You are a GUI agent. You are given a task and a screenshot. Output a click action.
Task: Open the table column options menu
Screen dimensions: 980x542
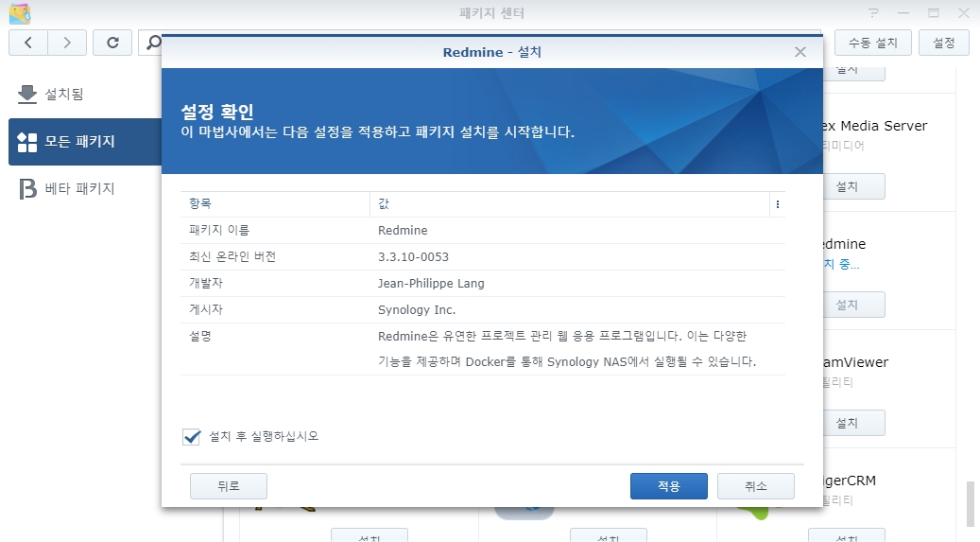(778, 204)
